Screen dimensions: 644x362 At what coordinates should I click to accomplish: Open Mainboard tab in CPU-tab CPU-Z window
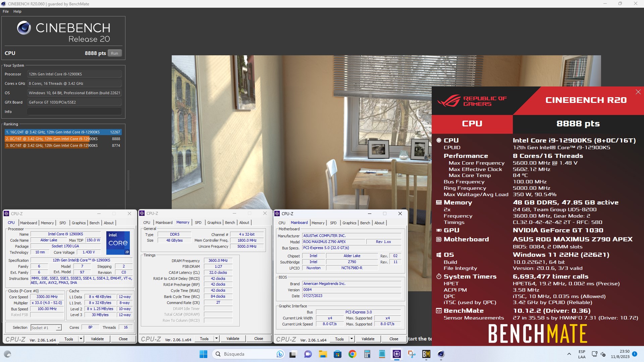(29, 223)
